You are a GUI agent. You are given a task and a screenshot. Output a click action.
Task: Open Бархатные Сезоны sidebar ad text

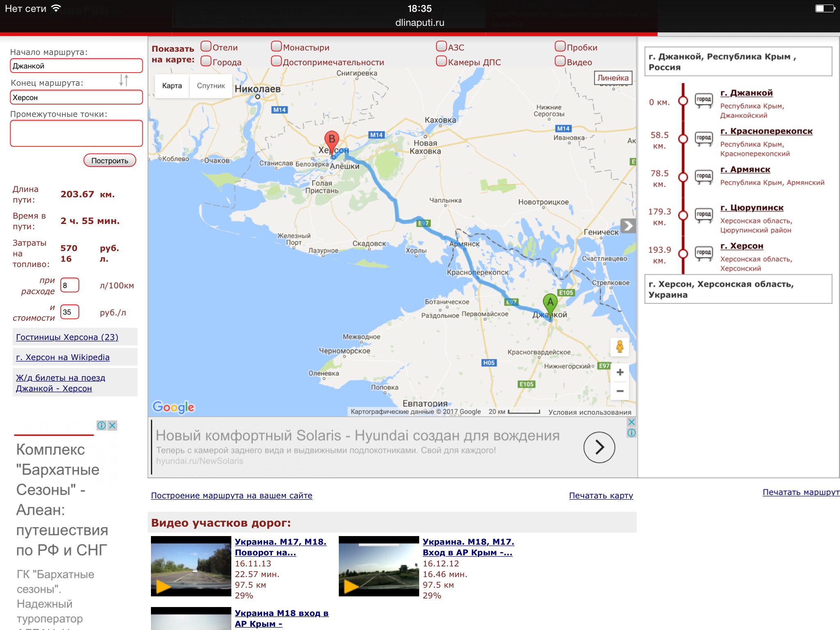coord(62,500)
